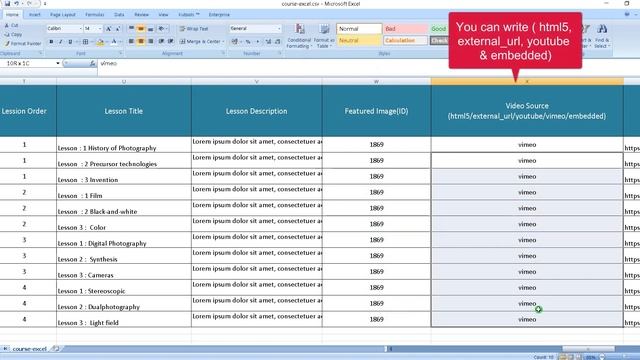
Task: Switch to the Home ribbon tab
Action: (x=12, y=15)
